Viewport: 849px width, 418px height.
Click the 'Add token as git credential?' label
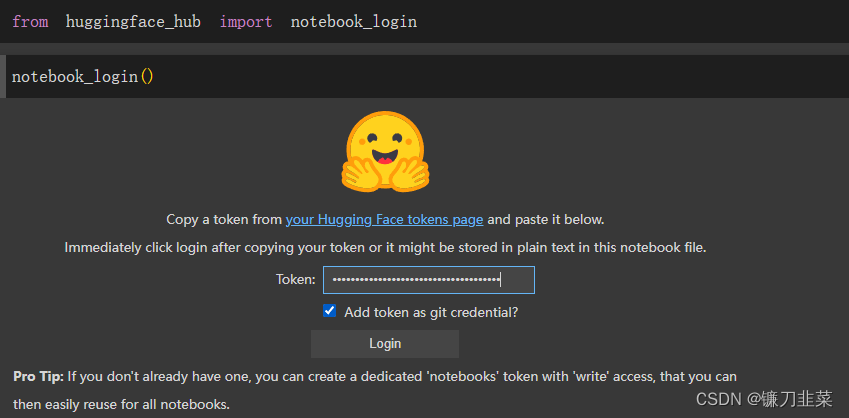(432, 312)
